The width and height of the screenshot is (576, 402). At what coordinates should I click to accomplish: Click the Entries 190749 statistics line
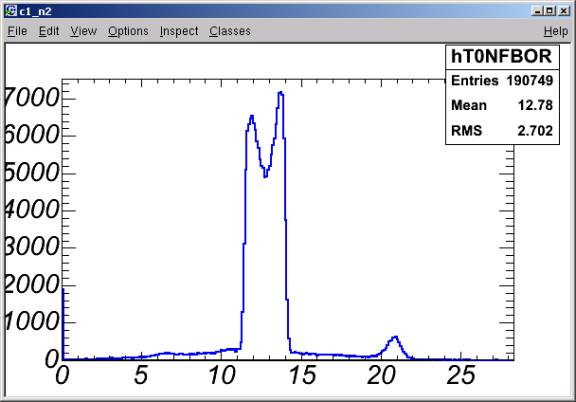(x=502, y=80)
